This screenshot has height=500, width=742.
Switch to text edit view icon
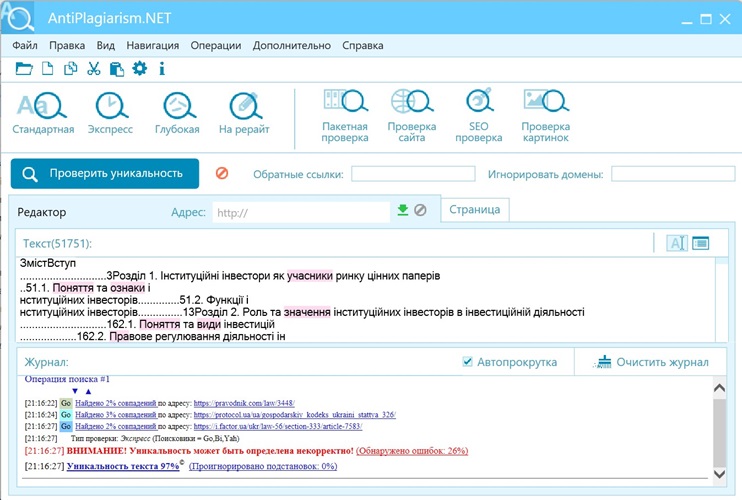point(676,243)
